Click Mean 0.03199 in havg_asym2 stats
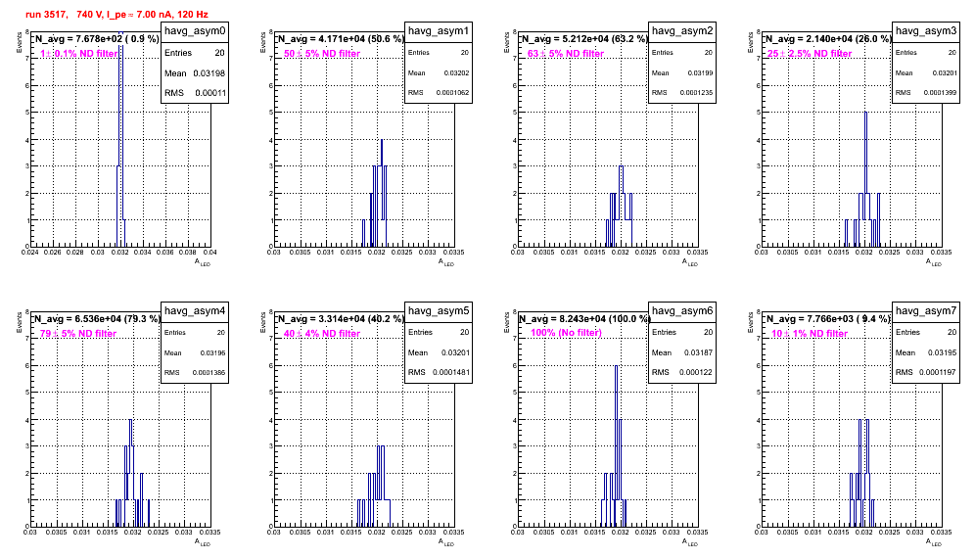The height and width of the screenshot is (560, 975). pyautogui.click(x=682, y=72)
